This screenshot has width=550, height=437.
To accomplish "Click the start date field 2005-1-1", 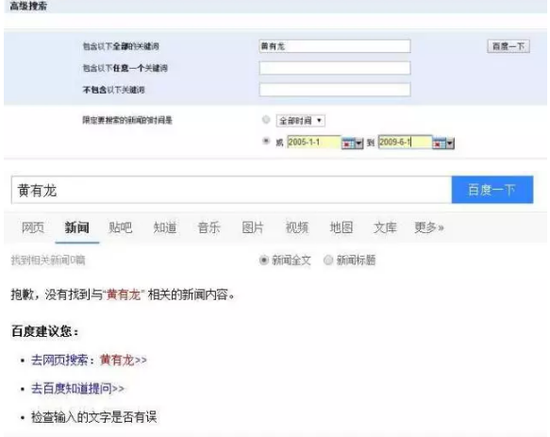I will [x=314, y=142].
